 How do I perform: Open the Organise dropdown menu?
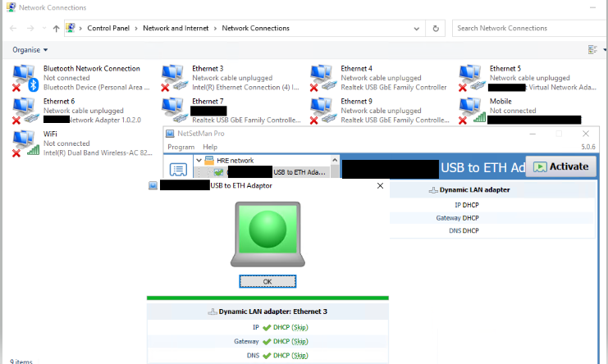(x=30, y=50)
